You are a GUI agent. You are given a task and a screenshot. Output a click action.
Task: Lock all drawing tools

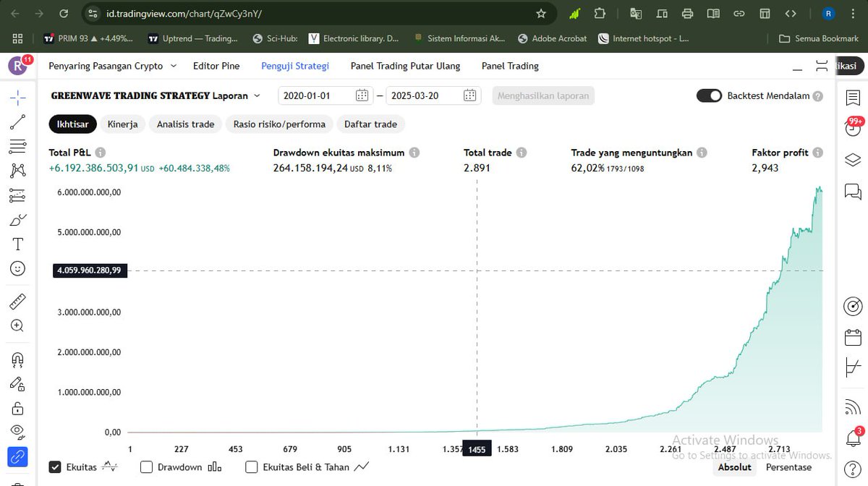tap(17, 409)
